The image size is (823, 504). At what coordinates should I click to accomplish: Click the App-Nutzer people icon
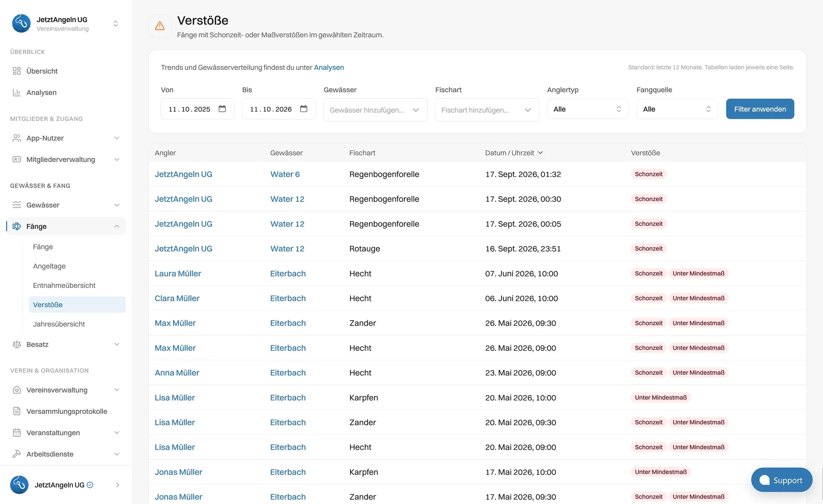pos(17,138)
